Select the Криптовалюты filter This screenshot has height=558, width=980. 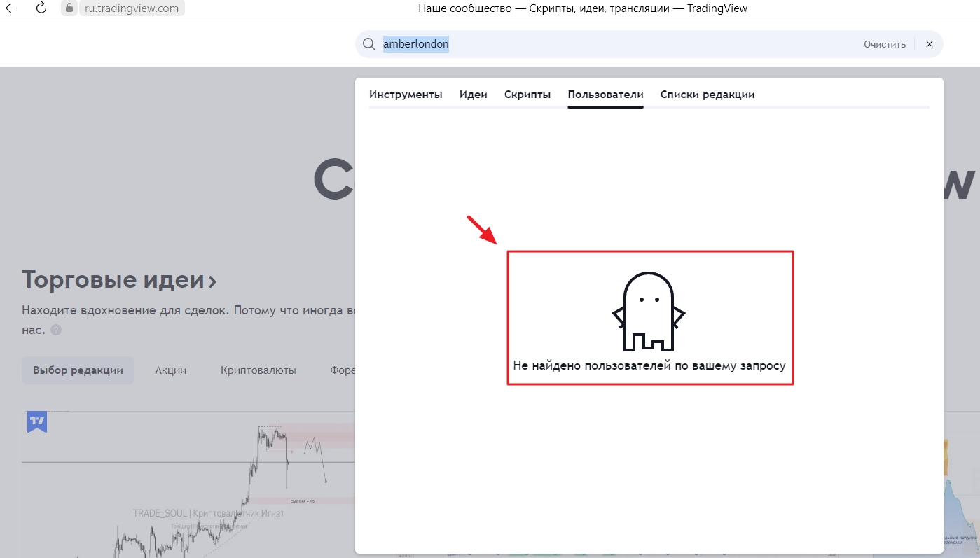point(258,370)
